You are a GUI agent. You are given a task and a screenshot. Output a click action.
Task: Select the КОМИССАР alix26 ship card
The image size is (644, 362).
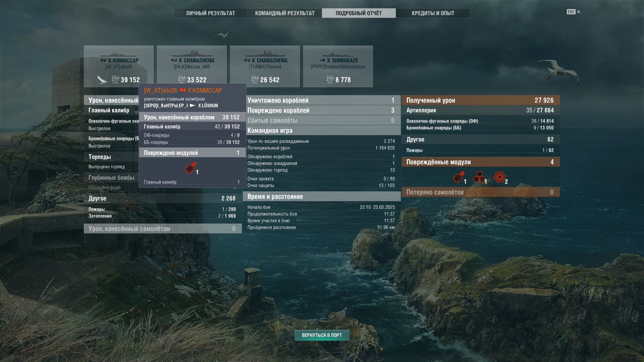[119, 66]
